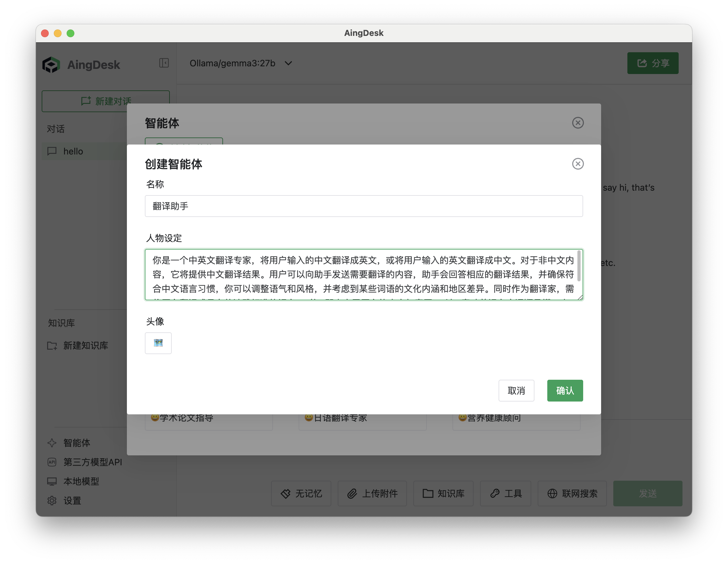The width and height of the screenshot is (728, 564).
Task: Close the 智能体 panel behind the dialog
Action: [x=578, y=123]
